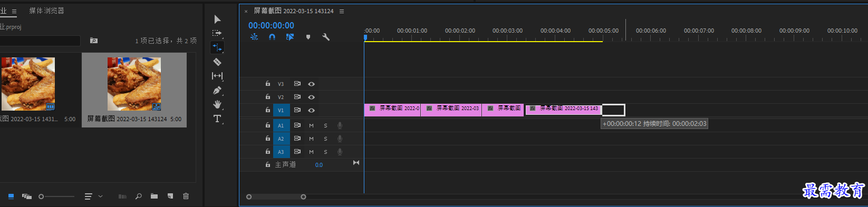Mute audio track A2
The height and width of the screenshot is (207, 868).
click(311, 139)
